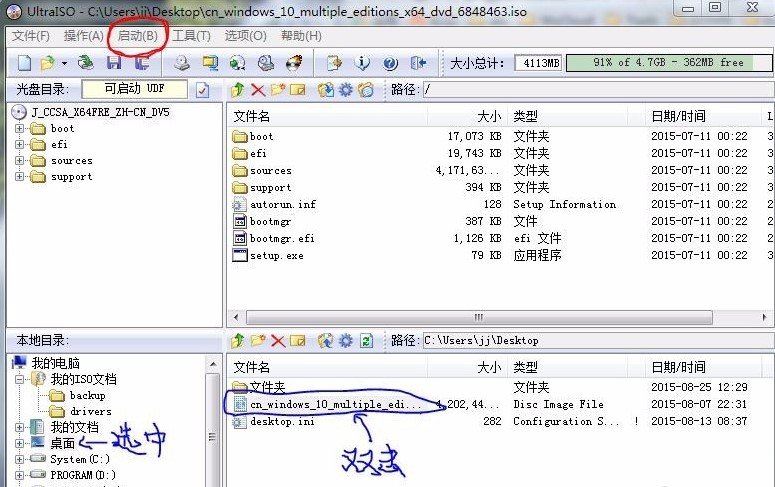Click the ISO file list horizontal scrollbar thumb
The image size is (775, 487).
[x=479, y=317]
